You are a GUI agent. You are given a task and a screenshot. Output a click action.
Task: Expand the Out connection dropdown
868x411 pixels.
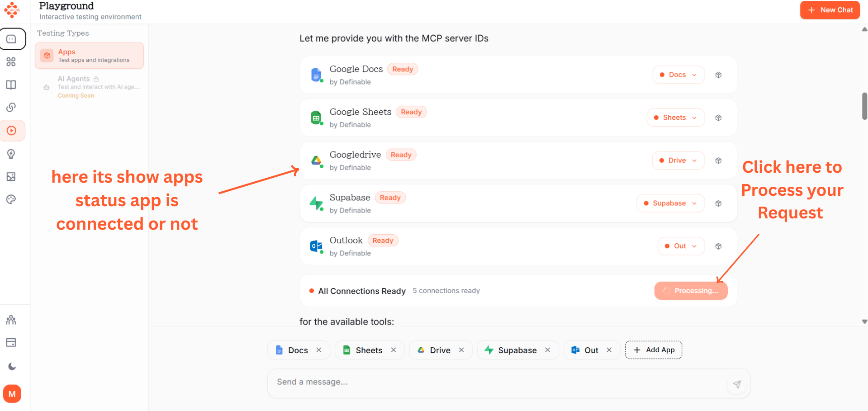[x=681, y=246]
